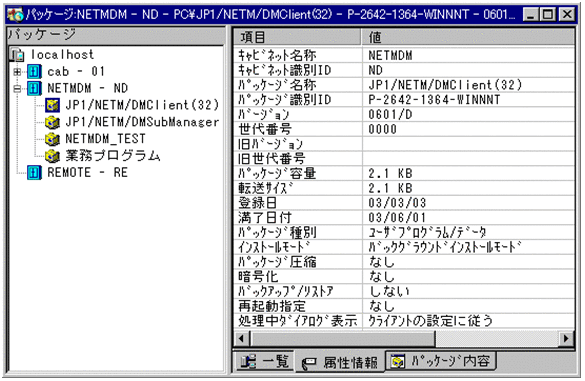Click the NETMDM cabinet name value
The width and height of the screenshot is (585, 381).
click(x=390, y=56)
